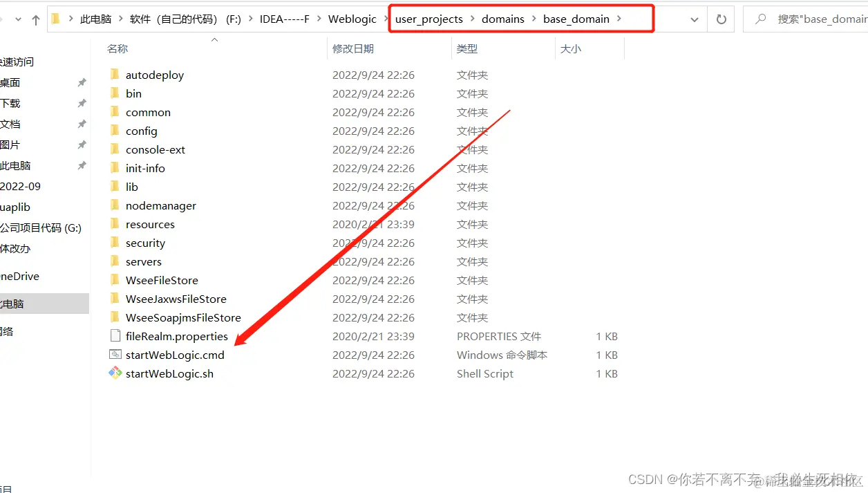Select WseeSoapjmsFileStore folder name
The image size is (868, 493).
coord(183,317)
